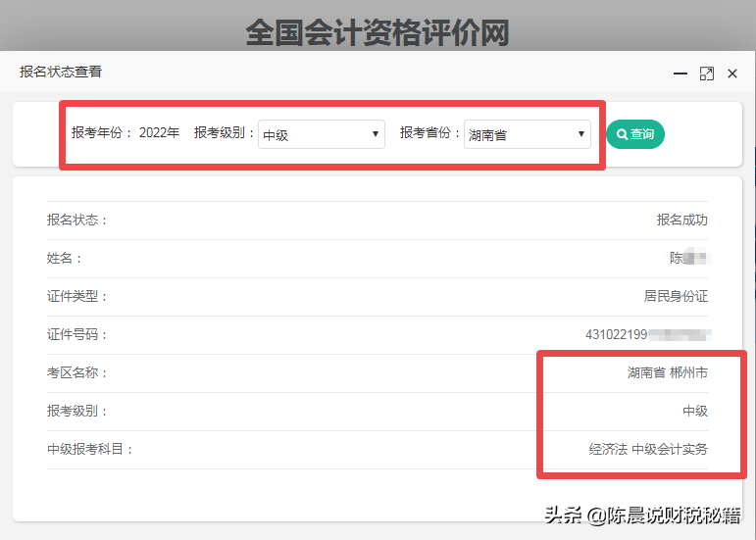This screenshot has height=540, width=756.
Task: Click the 报名状态： row label
Action: (77, 221)
